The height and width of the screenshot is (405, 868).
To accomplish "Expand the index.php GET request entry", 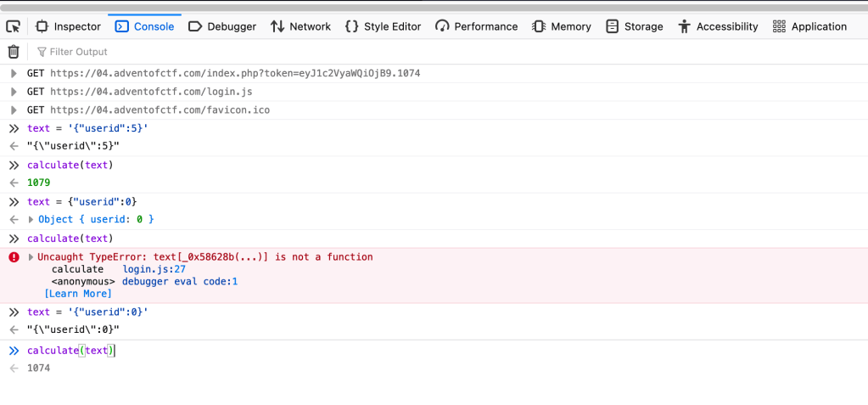I will click(14, 74).
